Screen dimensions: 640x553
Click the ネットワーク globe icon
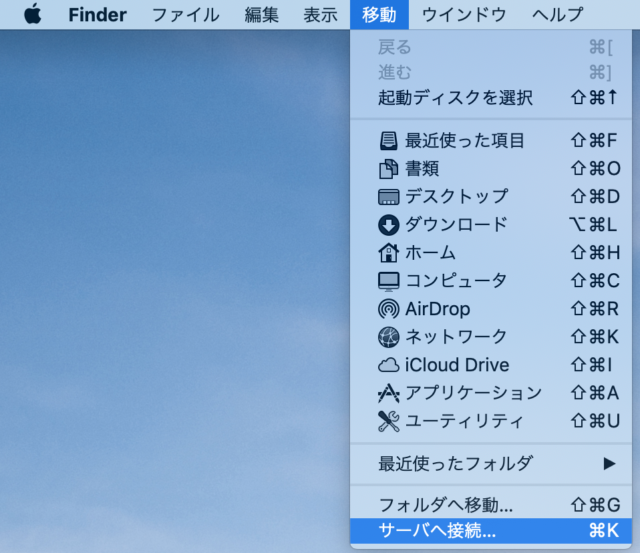[388, 337]
